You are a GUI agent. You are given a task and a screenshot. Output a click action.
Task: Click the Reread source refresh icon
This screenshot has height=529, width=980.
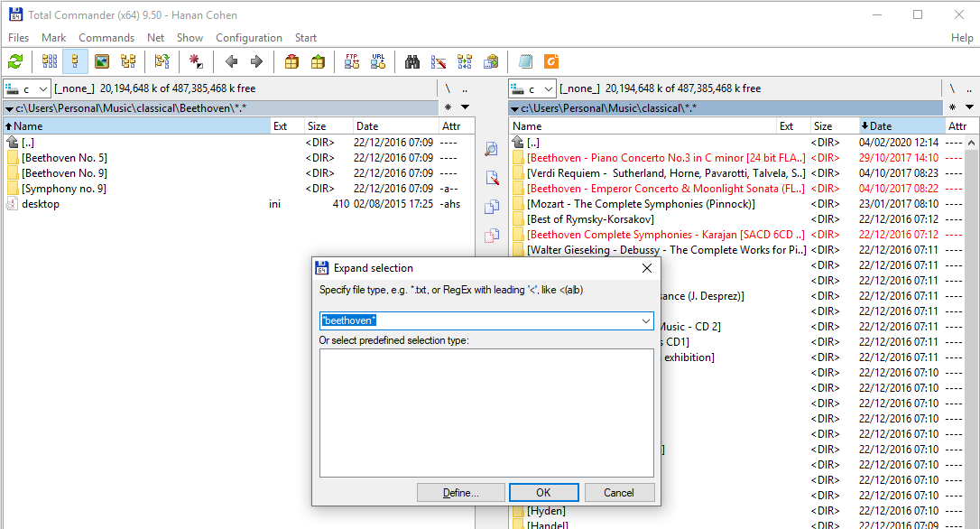tap(15, 61)
